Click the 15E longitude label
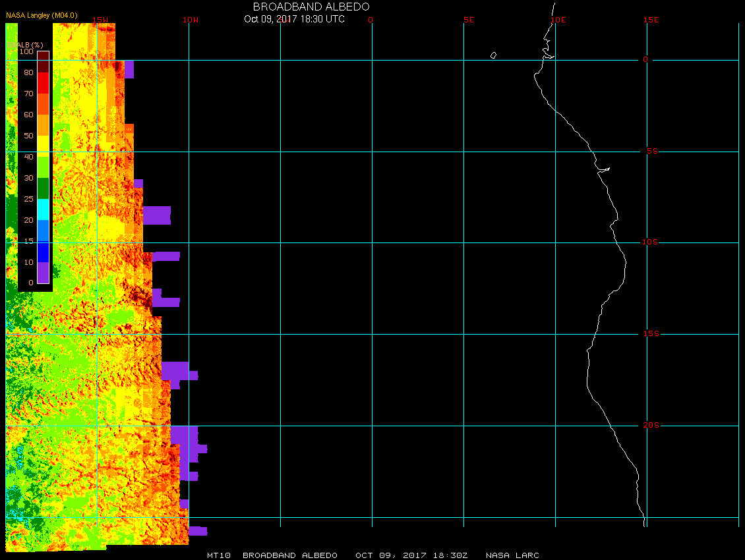 pyautogui.click(x=651, y=20)
